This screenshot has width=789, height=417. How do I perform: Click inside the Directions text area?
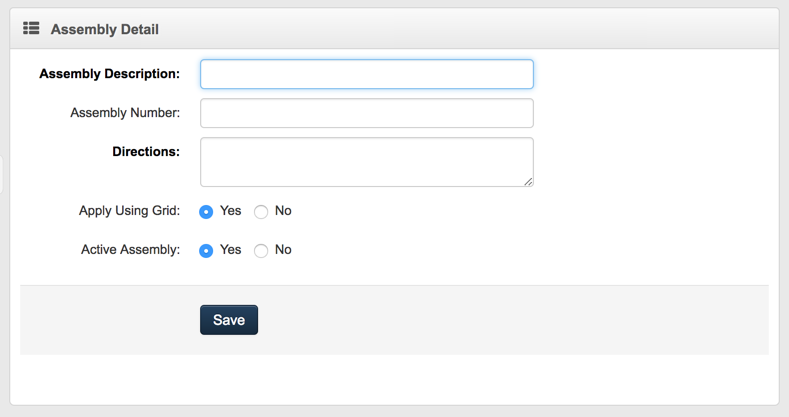[x=366, y=161]
